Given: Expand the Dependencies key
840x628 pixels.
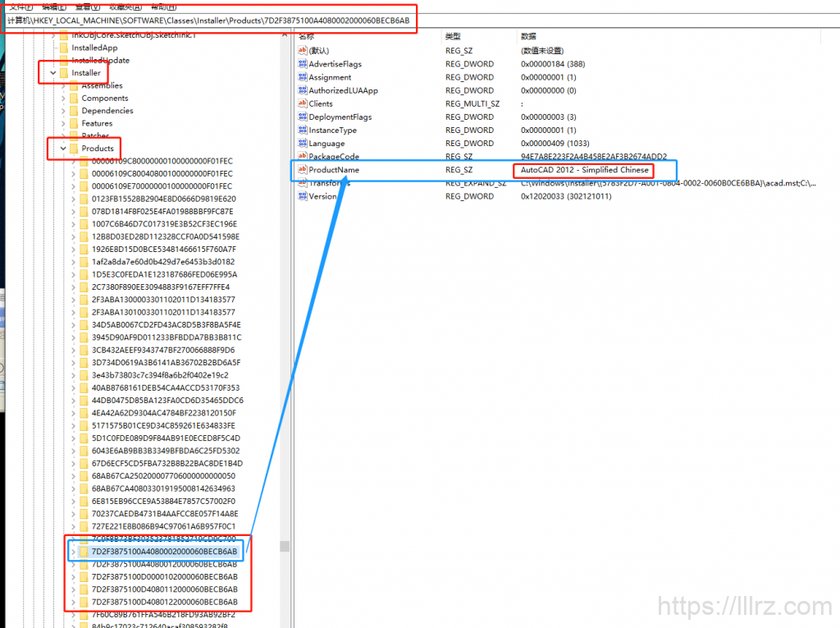Looking at the screenshot, I should [x=63, y=111].
